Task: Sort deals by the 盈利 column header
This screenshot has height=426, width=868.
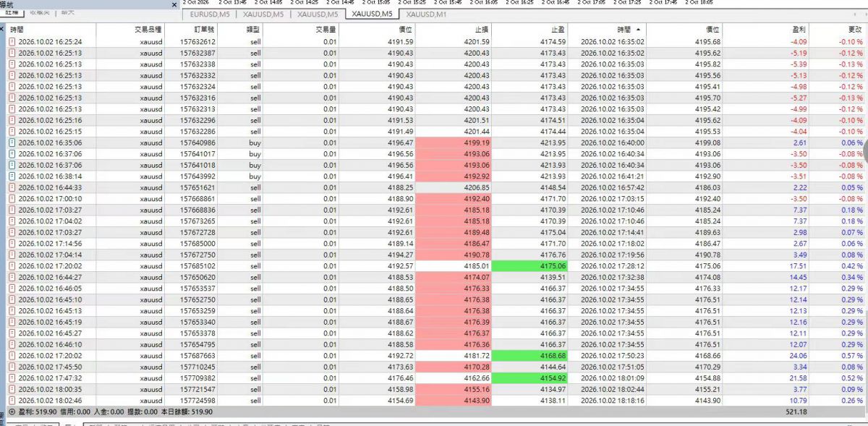Action: (x=766, y=30)
